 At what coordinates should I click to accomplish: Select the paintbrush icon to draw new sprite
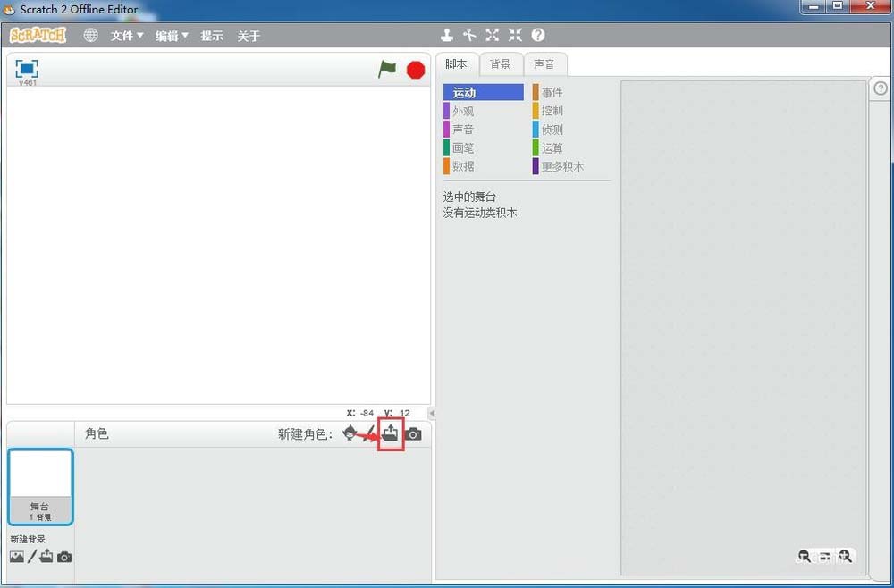point(369,433)
